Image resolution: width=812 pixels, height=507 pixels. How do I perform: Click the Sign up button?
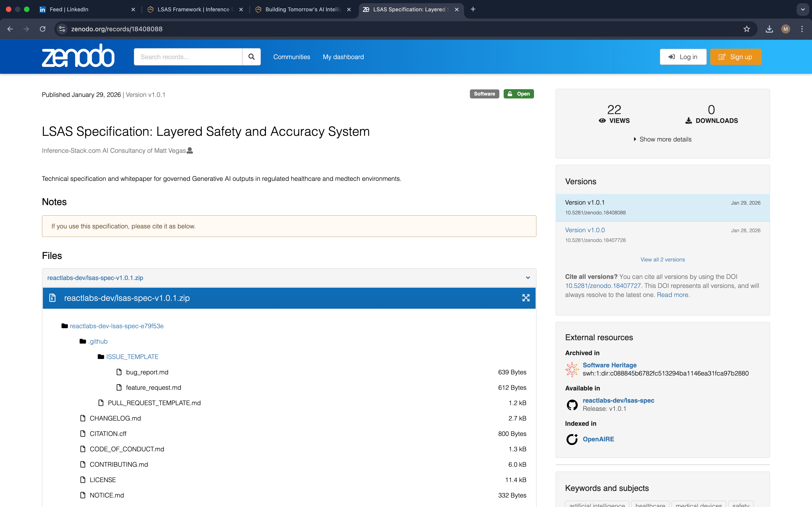(x=735, y=57)
